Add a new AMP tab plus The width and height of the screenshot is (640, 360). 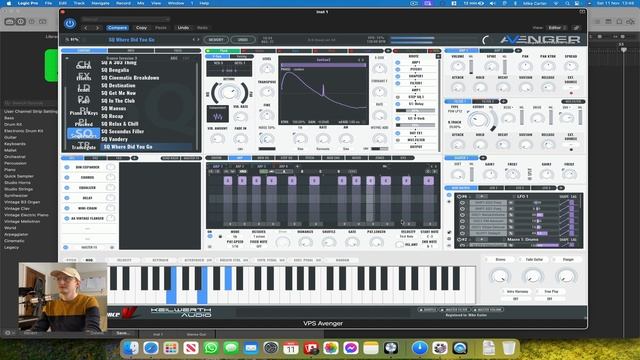[x=518, y=51]
